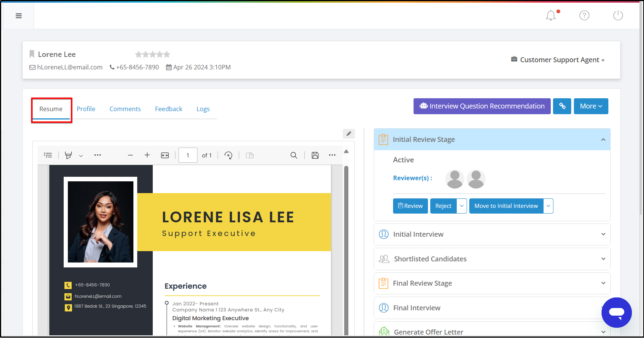This screenshot has height=338, width=644.
Task: Search within the resume PDF
Action: click(294, 155)
